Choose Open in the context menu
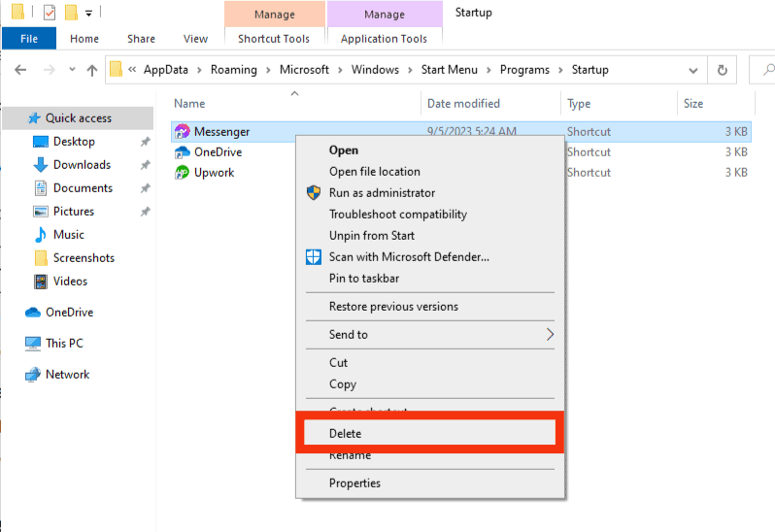Screen dimensions: 775x532 pos(430,150)
